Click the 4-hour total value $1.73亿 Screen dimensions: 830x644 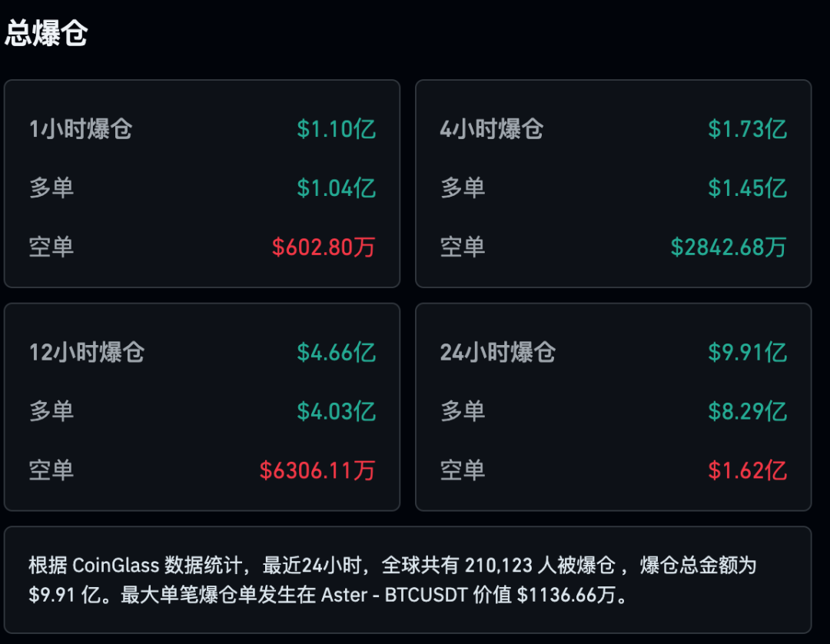747,129
